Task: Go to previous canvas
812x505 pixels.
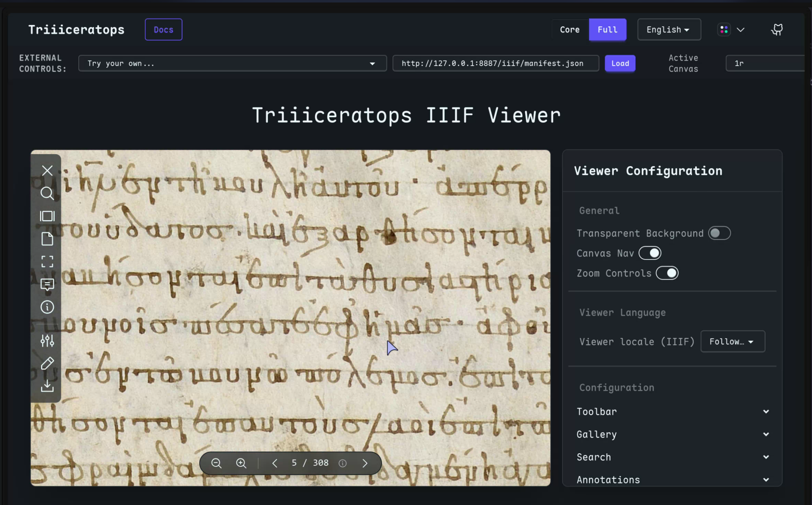Action: click(275, 463)
